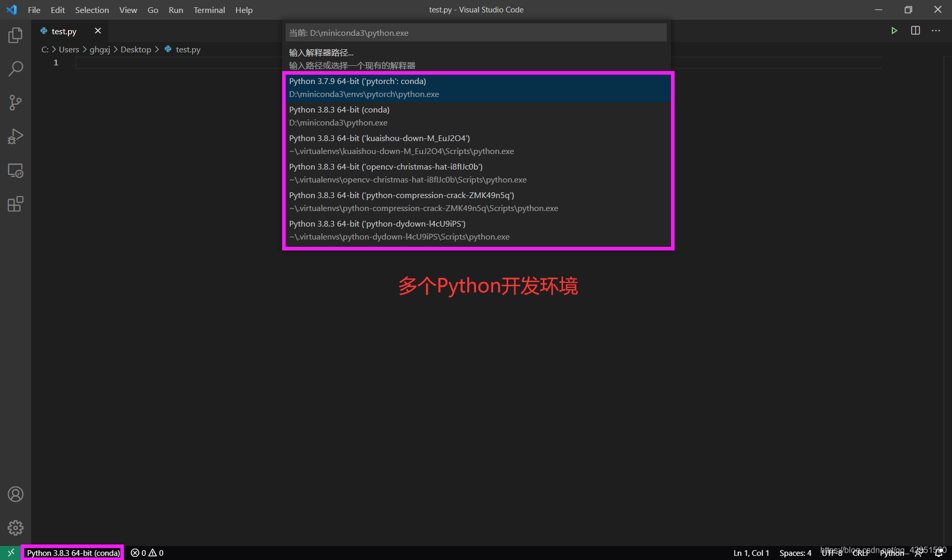The height and width of the screenshot is (560, 952).
Task: Open the Run and Debug view
Action: coord(16,136)
